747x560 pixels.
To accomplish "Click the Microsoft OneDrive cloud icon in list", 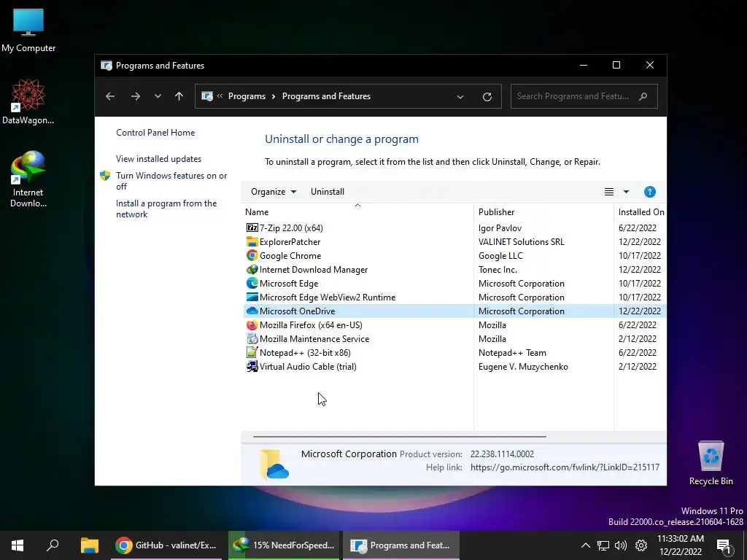I will click(252, 311).
